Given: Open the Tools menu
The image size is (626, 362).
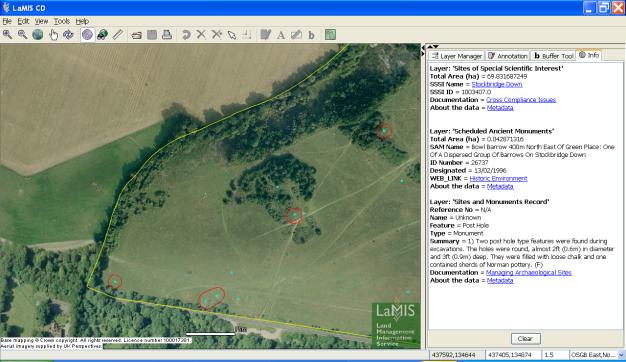Looking at the screenshot, I should click(62, 21).
